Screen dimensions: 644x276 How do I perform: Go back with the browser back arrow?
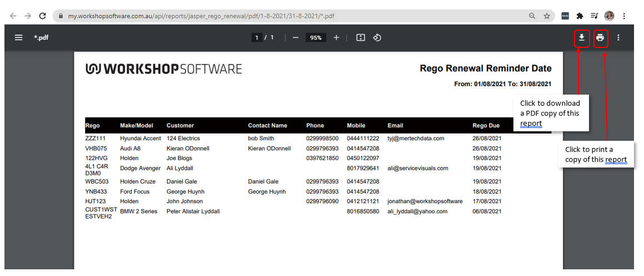[13, 16]
